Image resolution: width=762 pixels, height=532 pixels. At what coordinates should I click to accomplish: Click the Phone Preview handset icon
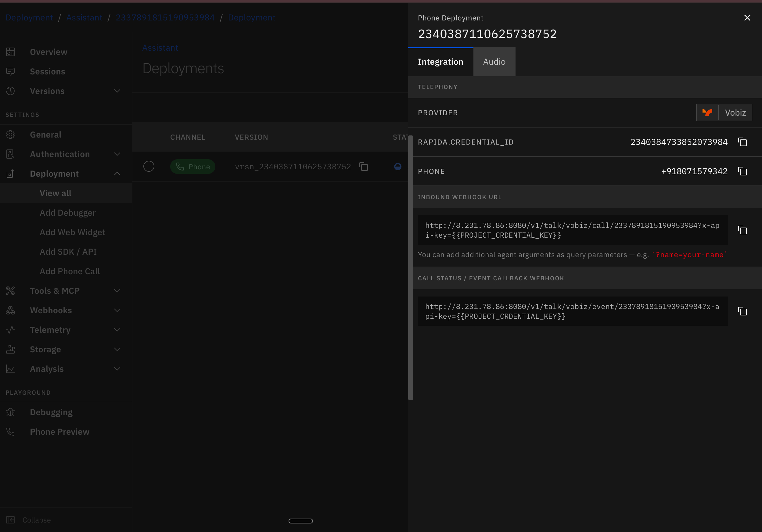click(x=10, y=432)
